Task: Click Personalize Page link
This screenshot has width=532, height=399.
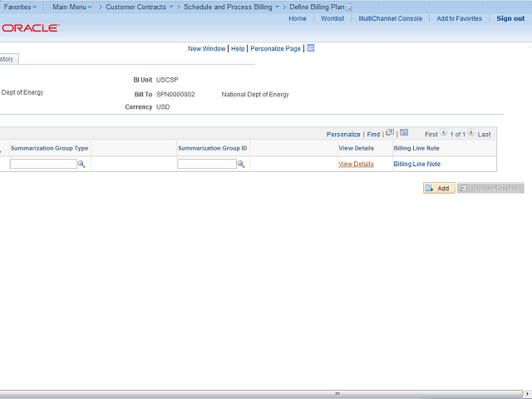Action: pos(275,48)
